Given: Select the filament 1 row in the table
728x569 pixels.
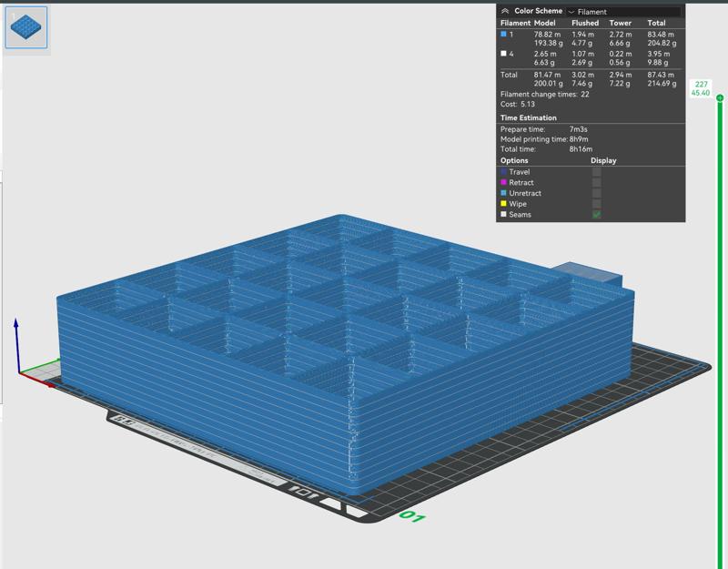Looking at the screenshot, I should tap(546, 38).
